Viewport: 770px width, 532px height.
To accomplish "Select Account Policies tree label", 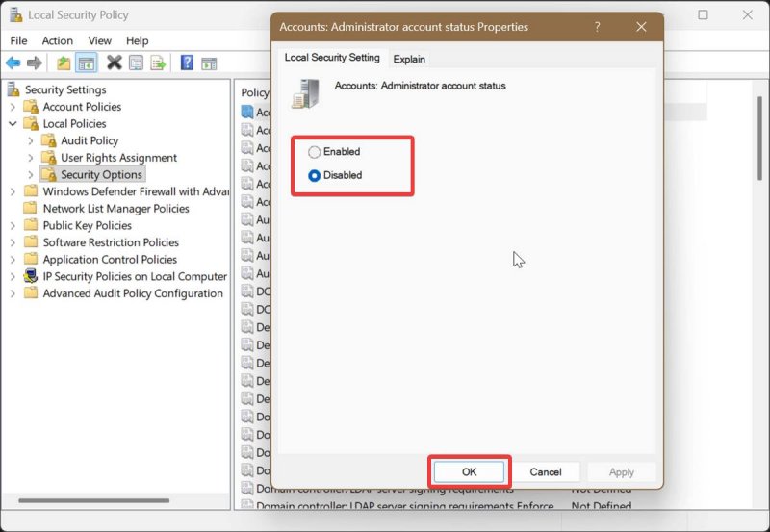I will 82,107.
